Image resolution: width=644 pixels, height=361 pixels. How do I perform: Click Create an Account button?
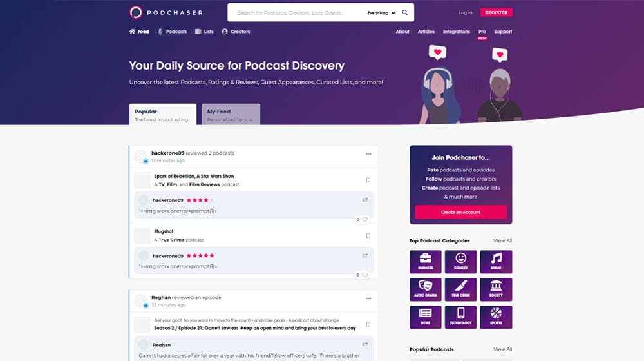(461, 212)
